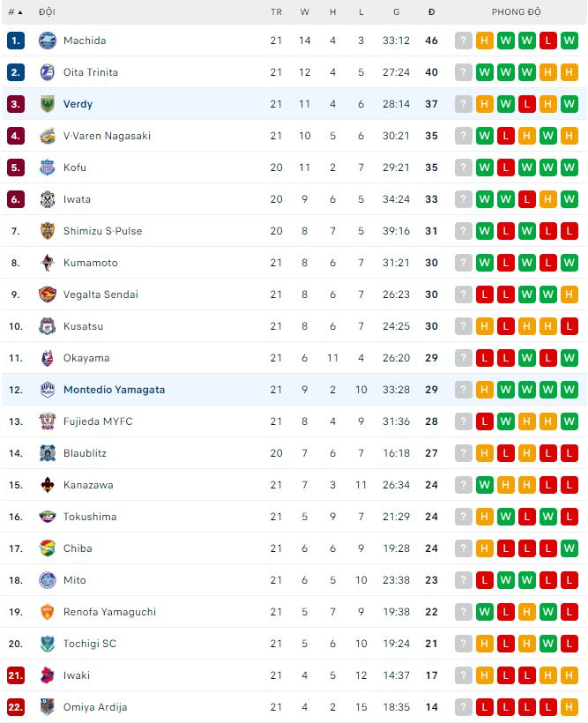Click the PHONG ĐỘ form column header
This screenshot has height=723, width=588.
[517, 12]
